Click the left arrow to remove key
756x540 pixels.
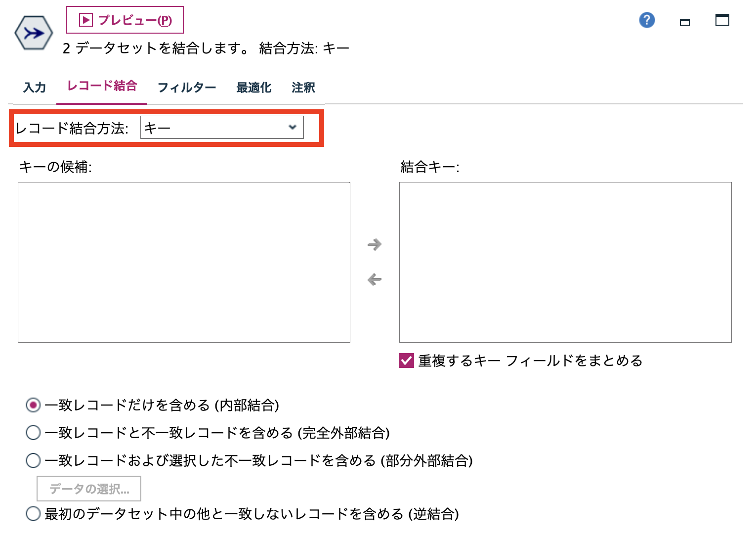374,279
